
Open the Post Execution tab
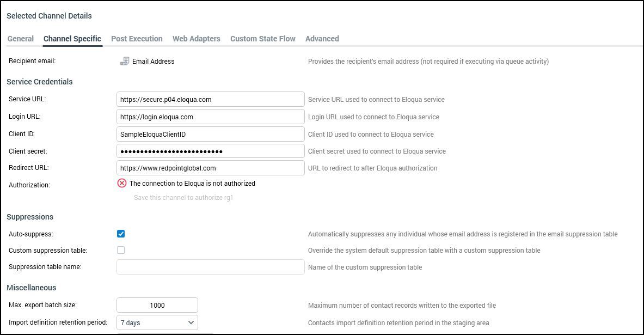137,39
